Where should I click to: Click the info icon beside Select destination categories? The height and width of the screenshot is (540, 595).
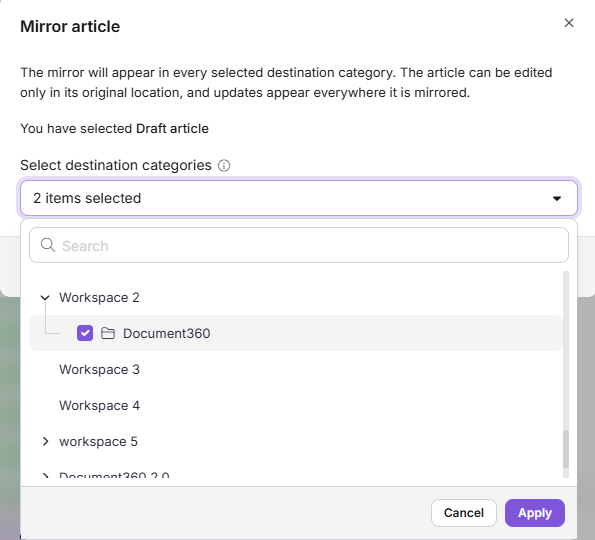coord(224,165)
